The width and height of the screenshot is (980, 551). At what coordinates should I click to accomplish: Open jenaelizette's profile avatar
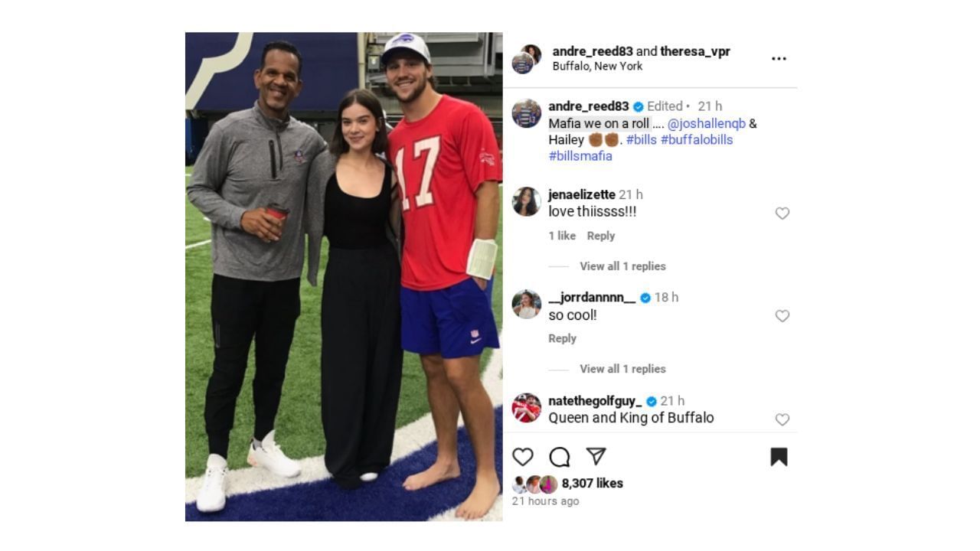[x=526, y=201]
